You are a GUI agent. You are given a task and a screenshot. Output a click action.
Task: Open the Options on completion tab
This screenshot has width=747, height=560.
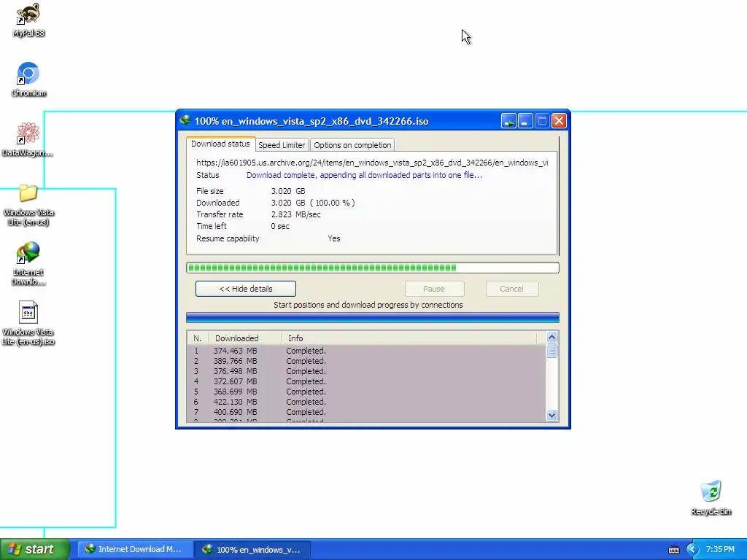pos(352,145)
